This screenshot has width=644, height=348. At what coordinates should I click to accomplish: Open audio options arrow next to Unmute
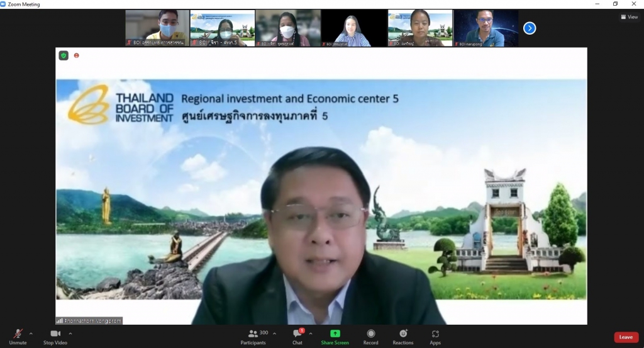(x=31, y=334)
